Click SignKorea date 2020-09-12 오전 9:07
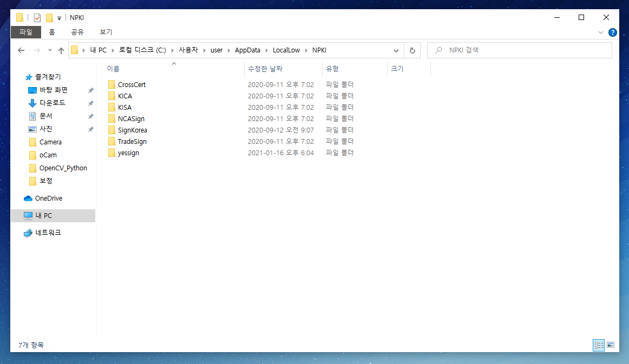Screen dimensions: 629x364 click(x=281, y=130)
